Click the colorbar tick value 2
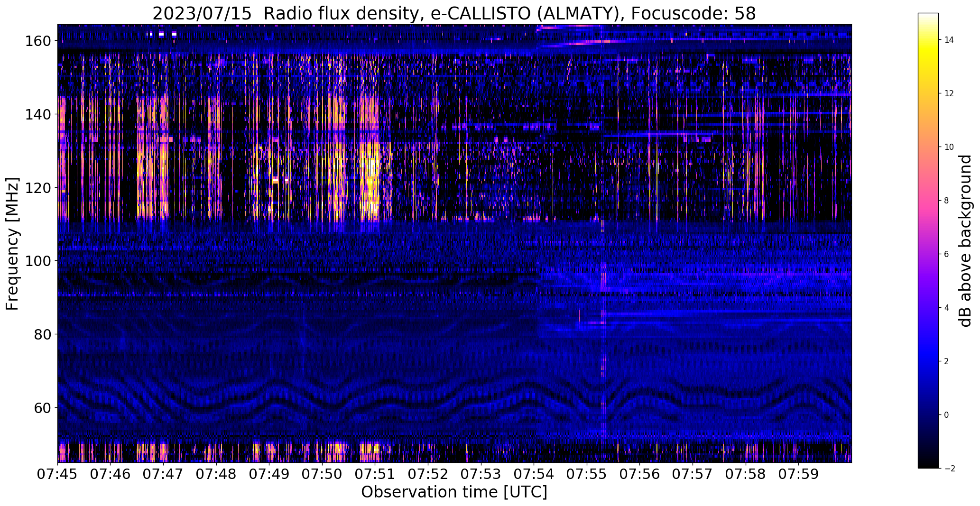 (x=947, y=361)
